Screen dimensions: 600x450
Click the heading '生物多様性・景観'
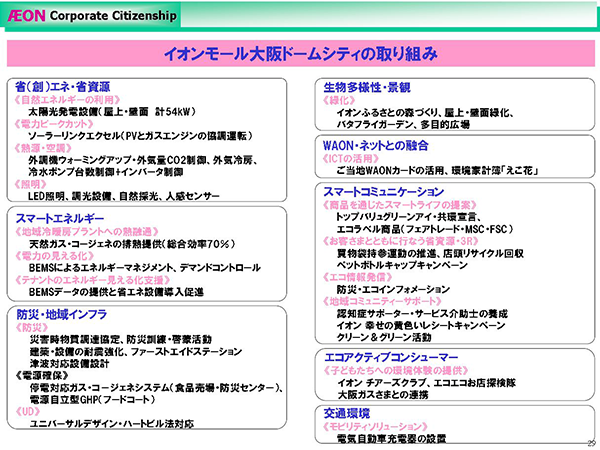click(367, 88)
